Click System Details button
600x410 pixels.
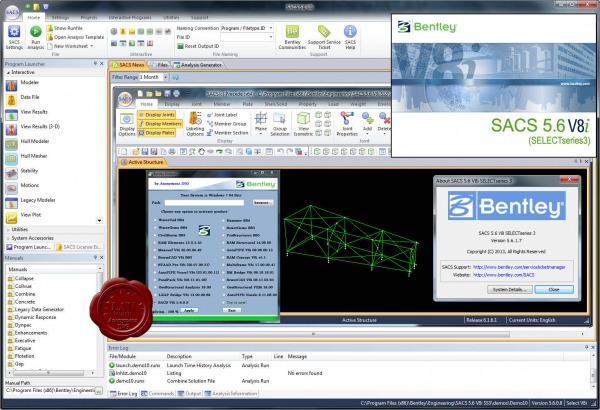point(509,289)
